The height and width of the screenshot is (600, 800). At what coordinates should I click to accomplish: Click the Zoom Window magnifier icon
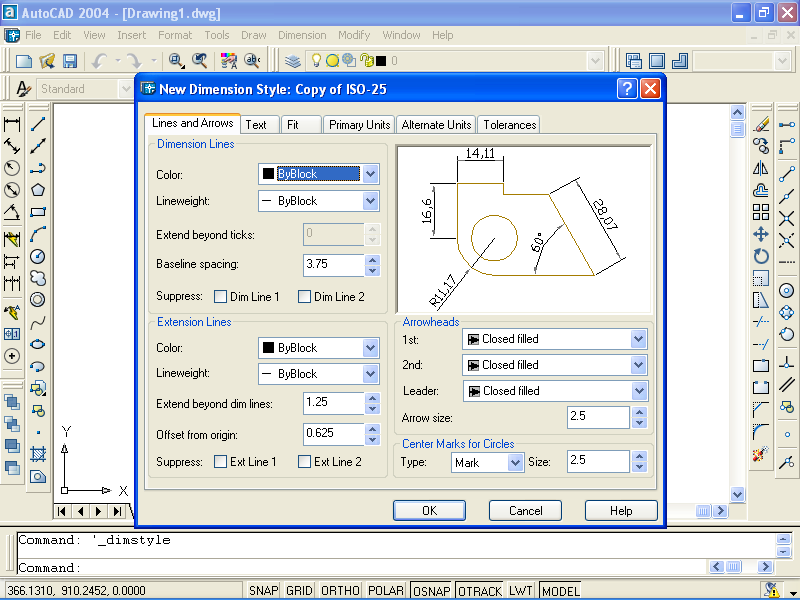pos(177,61)
